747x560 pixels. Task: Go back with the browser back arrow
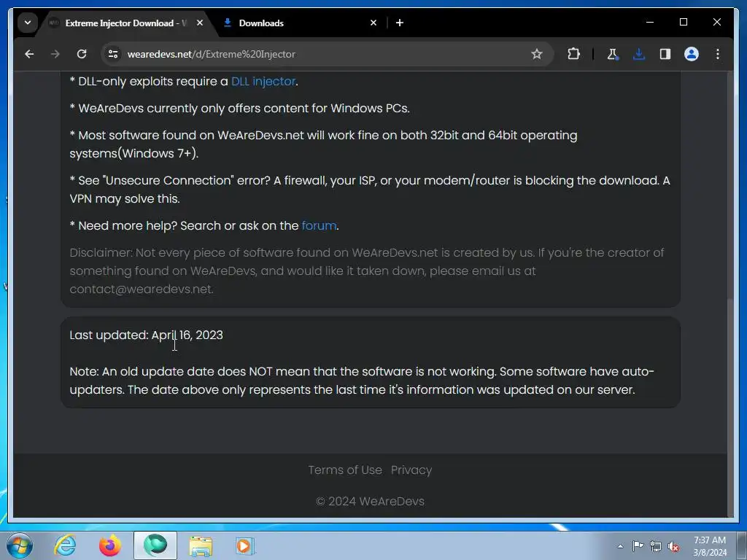pos(29,54)
